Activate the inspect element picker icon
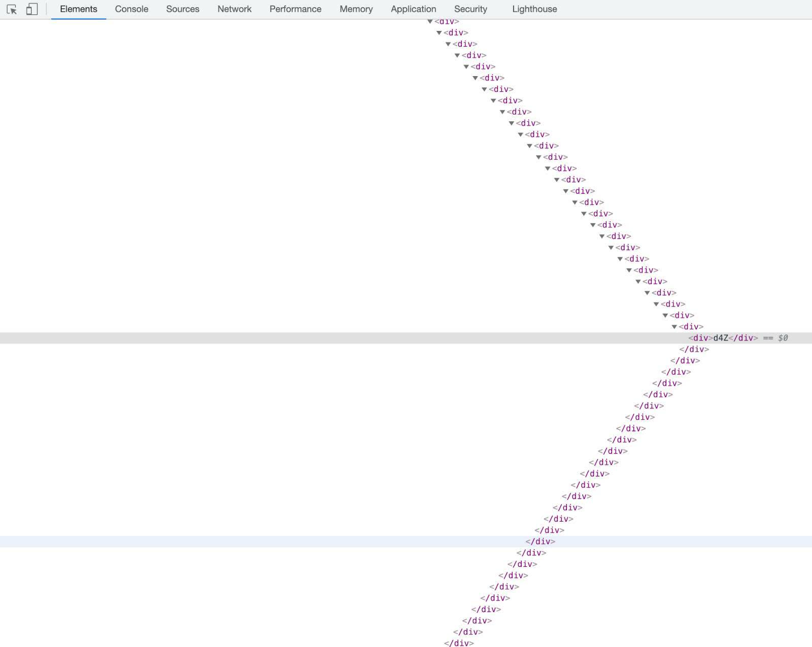This screenshot has height=647, width=812. point(12,9)
